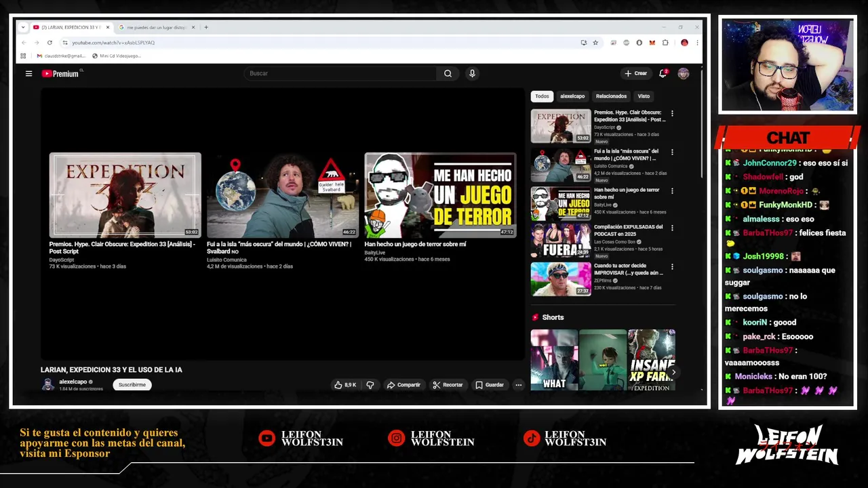Click chat message 'No eran 100?' by Monicleks

pos(781,376)
